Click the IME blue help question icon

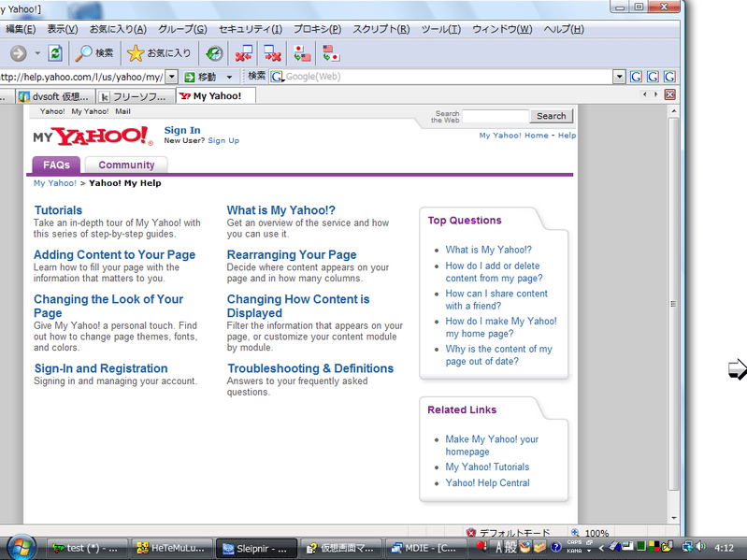tap(555, 547)
